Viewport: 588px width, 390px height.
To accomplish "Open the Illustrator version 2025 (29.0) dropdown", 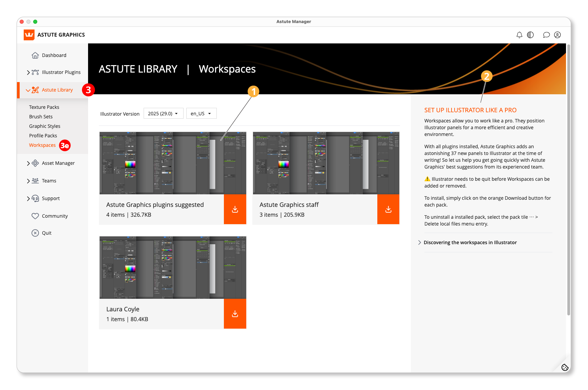I will click(163, 114).
